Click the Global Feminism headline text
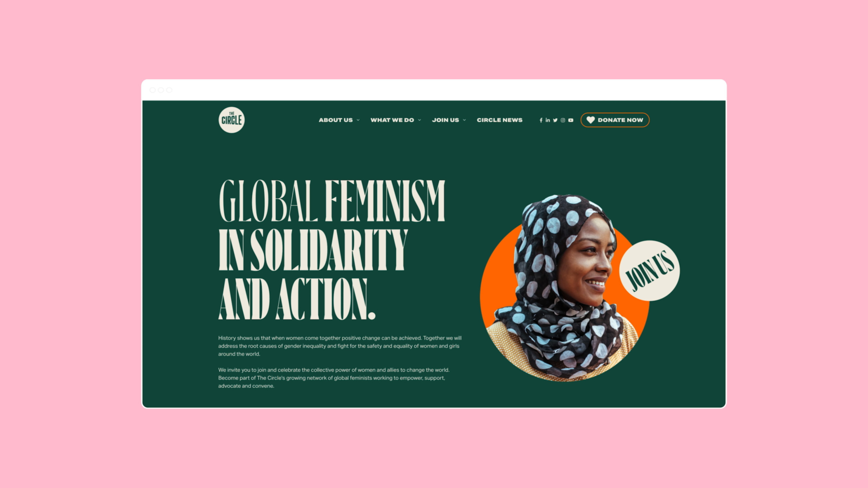 coord(332,250)
